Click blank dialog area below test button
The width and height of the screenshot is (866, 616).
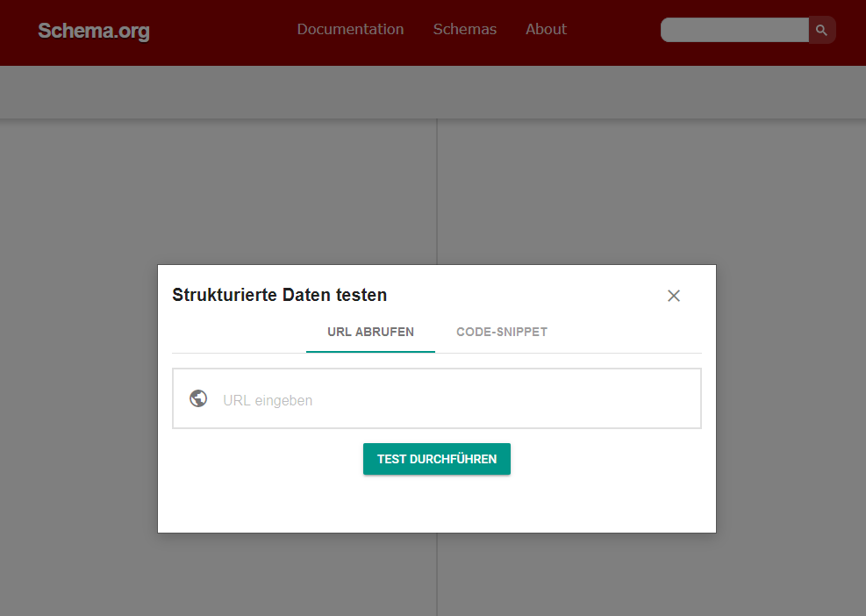(x=437, y=505)
